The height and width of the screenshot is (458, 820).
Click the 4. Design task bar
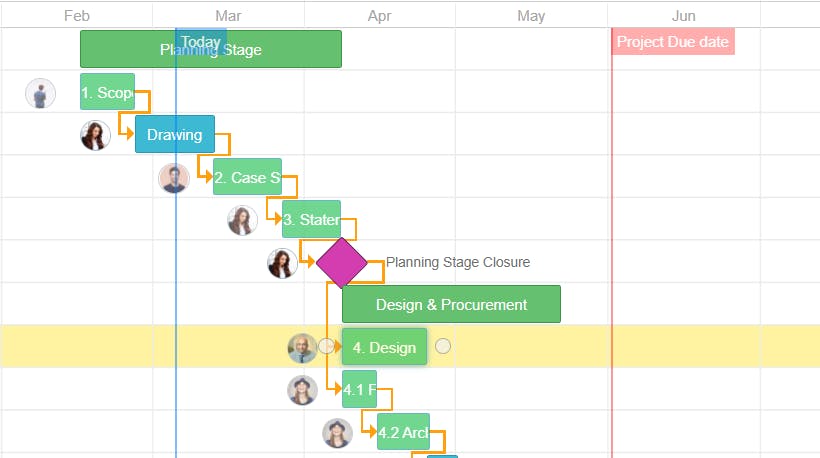tap(384, 348)
